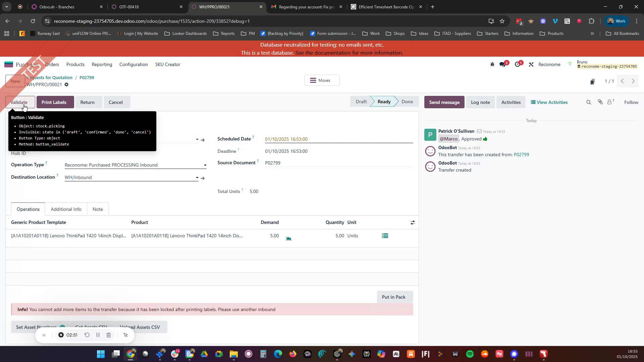Expand the Moves dropdown menu

tap(321, 80)
